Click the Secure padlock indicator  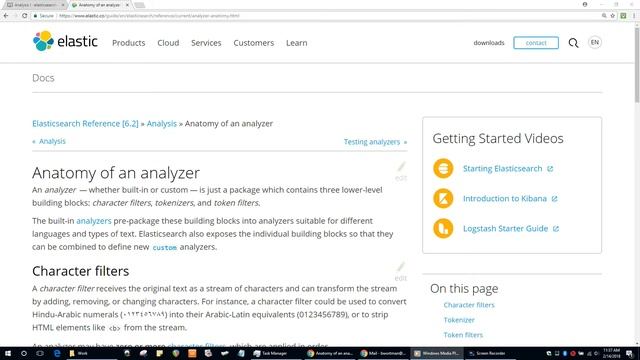[44, 16]
